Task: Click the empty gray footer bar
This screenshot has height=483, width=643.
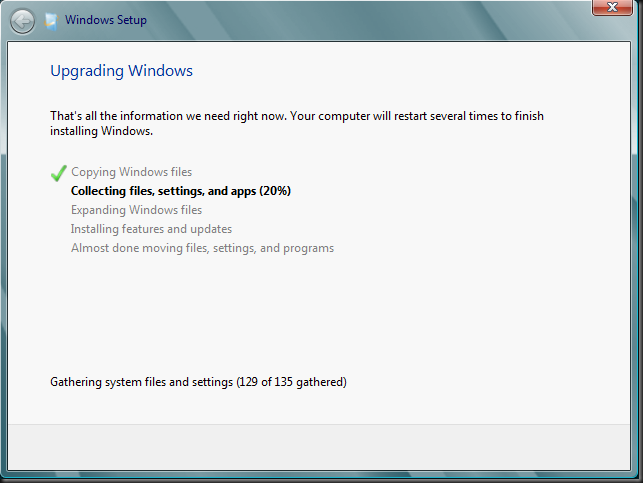Action: click(319, 447)
